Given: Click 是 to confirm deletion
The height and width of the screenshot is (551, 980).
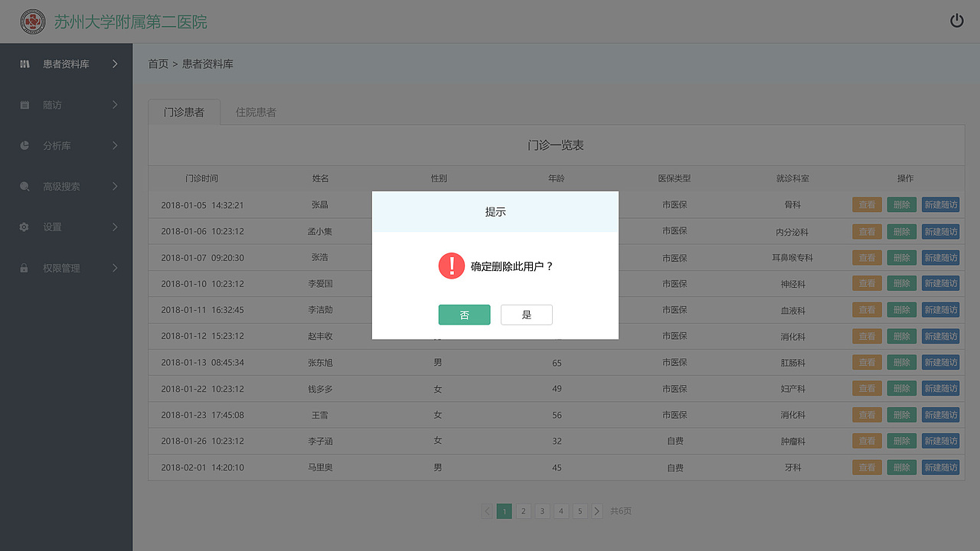Looking at the screenshot, I should pyautogui.click(x=526, y=315).
